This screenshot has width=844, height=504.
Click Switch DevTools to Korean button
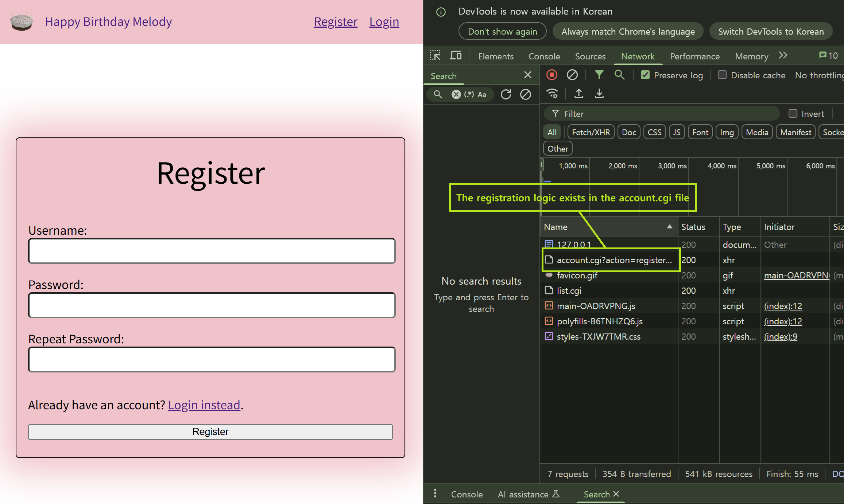point(771,32)
